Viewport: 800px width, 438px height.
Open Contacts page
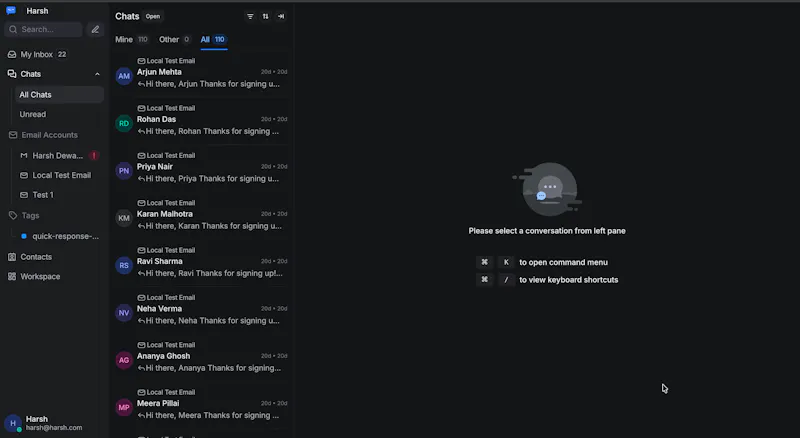(x=54, y=257)
